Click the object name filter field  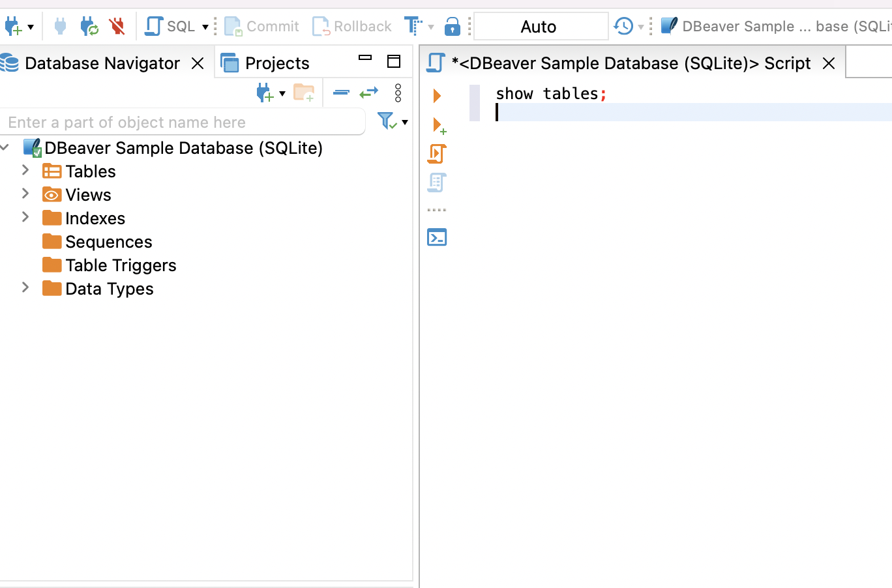[183, 123]
